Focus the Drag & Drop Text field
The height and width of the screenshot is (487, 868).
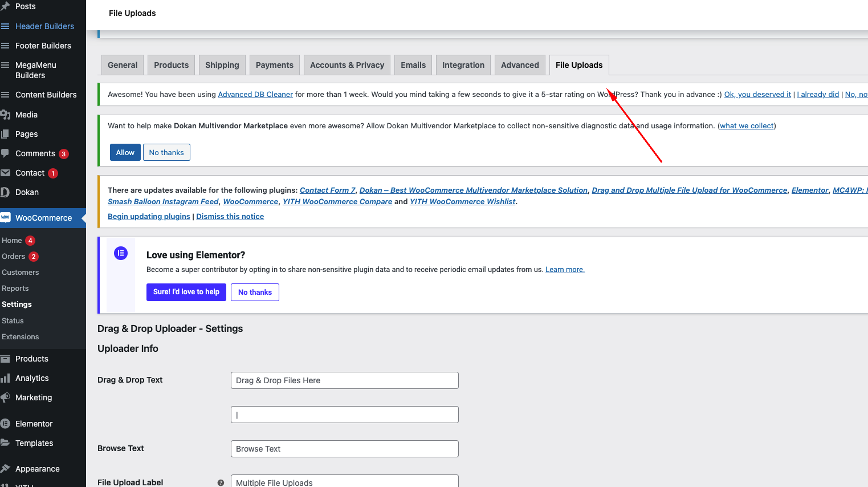[345, 380]
